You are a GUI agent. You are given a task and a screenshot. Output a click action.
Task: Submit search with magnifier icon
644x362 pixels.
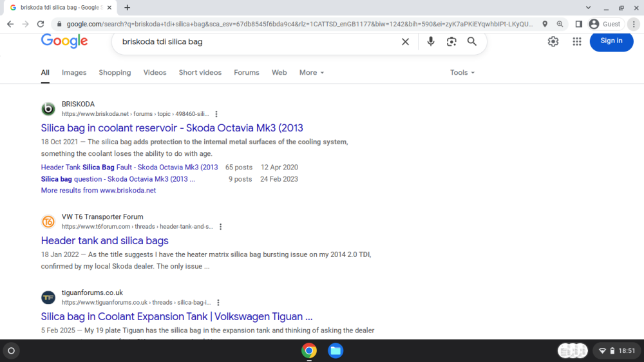click(472, 41)
